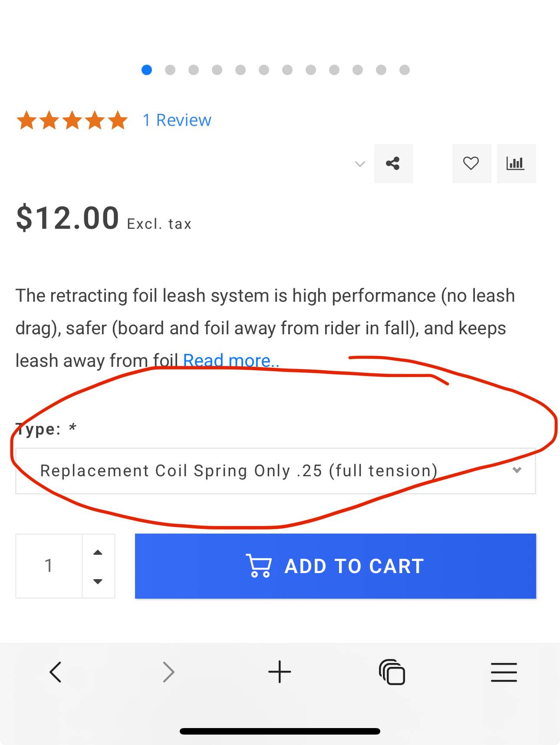This screenshot has width=560, height=745.
Task: Add product to wishlist with heart icon
Action: 471,164
